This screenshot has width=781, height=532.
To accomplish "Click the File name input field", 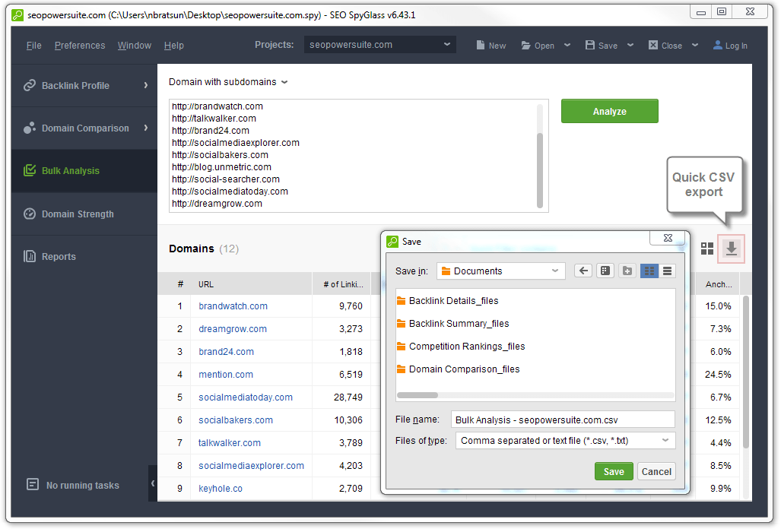I will point(563,420).
